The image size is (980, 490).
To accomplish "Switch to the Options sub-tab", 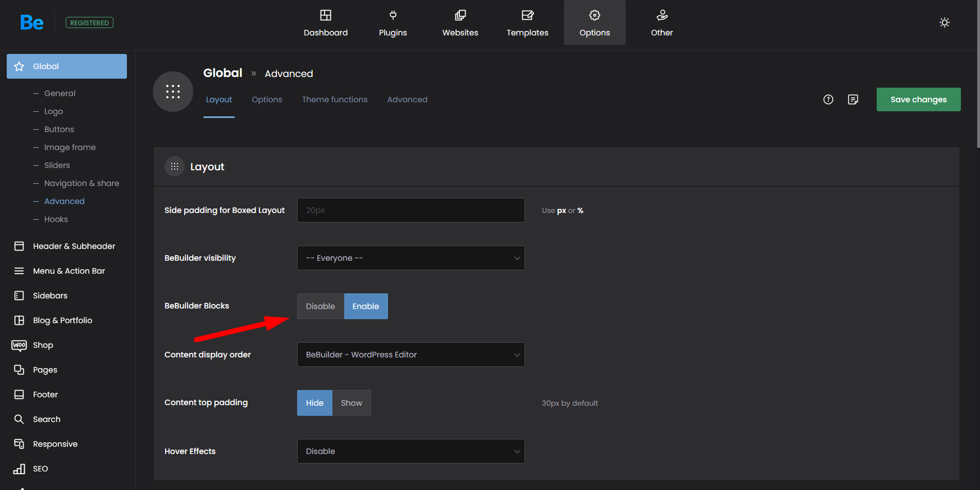I will 267,99.
